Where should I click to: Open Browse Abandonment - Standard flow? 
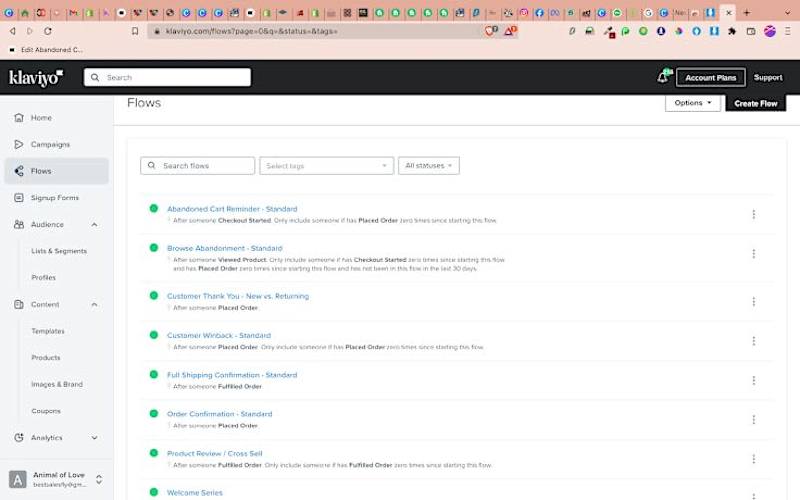pyautogui.click(x=224, y=248)
